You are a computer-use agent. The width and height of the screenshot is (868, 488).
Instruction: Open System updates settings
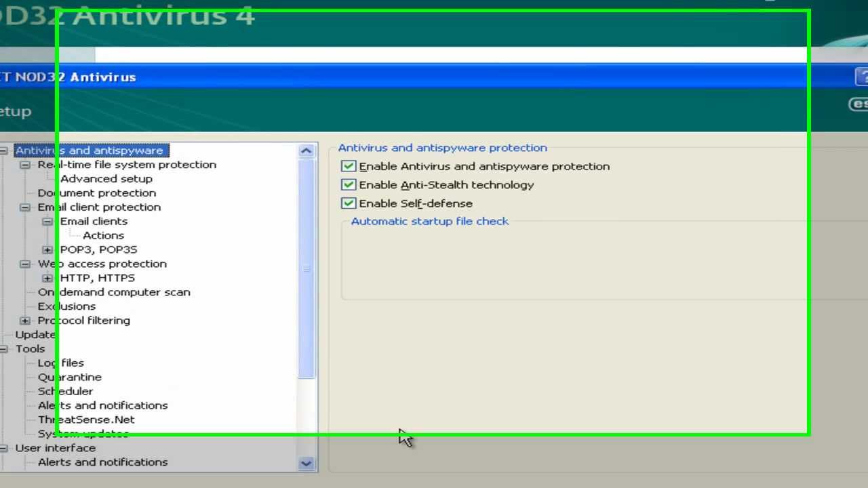(83, 434)
